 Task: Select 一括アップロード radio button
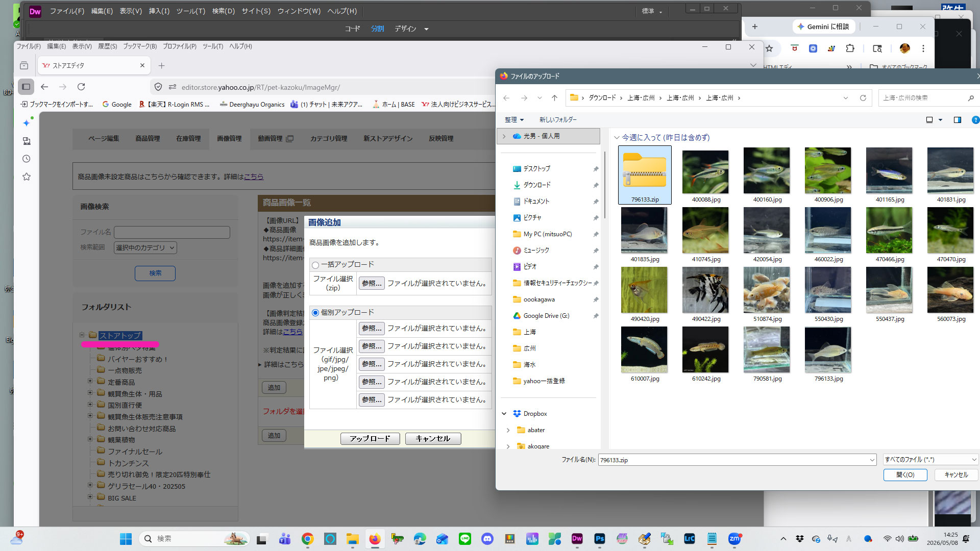(315, 265)
